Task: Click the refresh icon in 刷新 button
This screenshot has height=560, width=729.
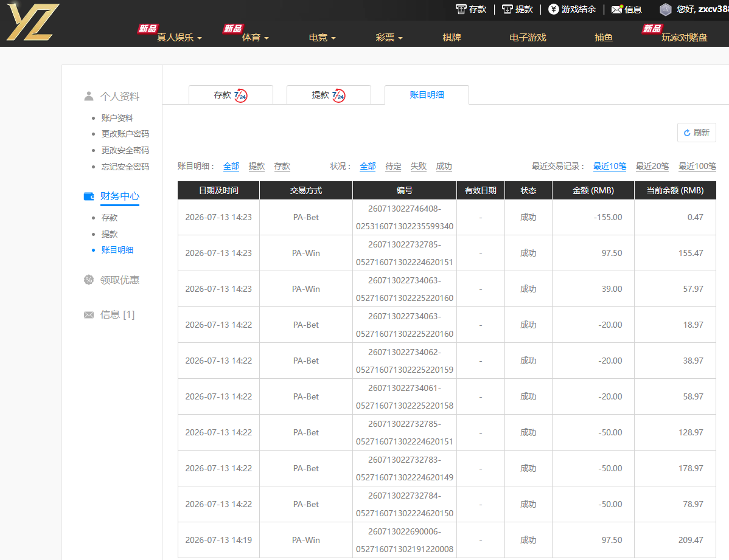Action: click(x=687, y=133)
